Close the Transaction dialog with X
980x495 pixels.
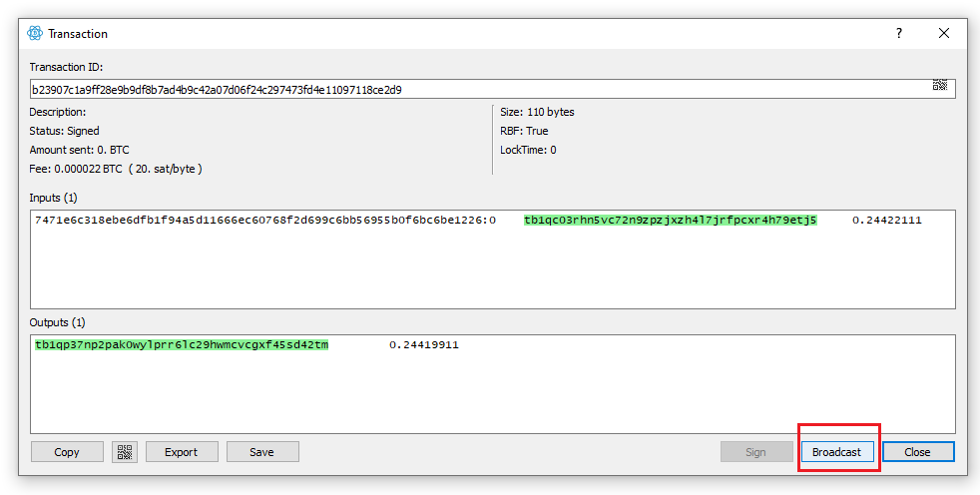(x=944, y=33)
